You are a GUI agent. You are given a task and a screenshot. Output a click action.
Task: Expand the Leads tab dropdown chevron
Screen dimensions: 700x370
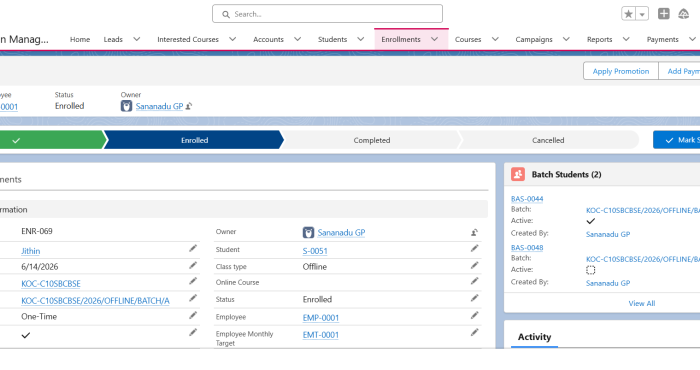point(137,39)
